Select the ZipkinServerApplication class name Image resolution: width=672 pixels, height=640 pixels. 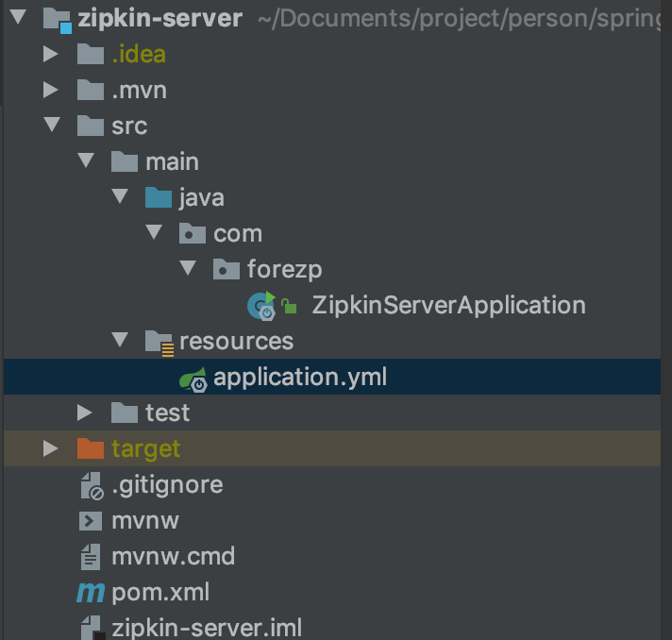(448, 305)
